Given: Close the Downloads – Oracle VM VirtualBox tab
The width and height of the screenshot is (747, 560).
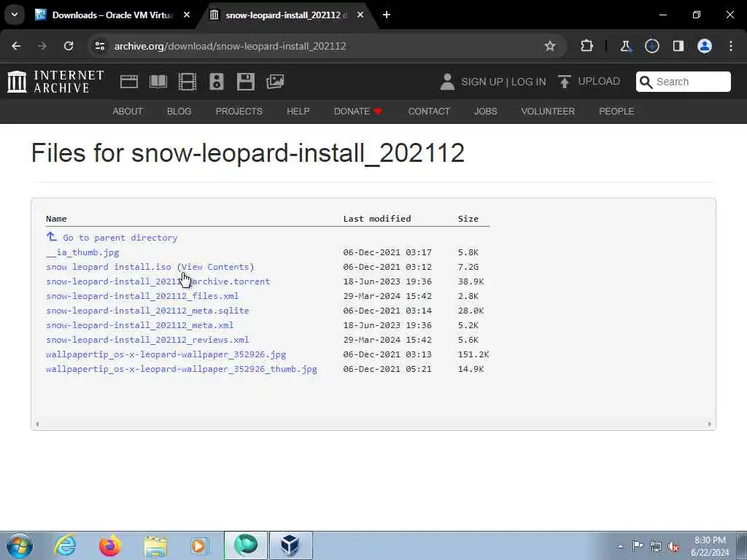Looking at the screenshot, I should coord(187,15).
